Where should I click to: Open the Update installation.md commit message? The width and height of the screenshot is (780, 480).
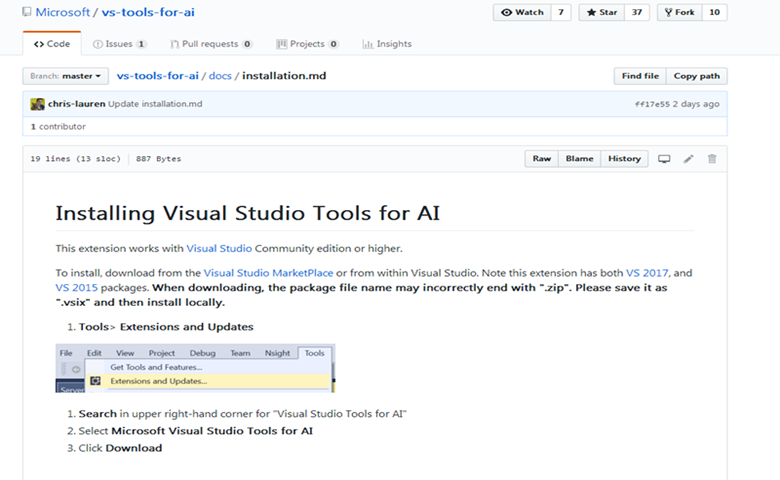155,104
